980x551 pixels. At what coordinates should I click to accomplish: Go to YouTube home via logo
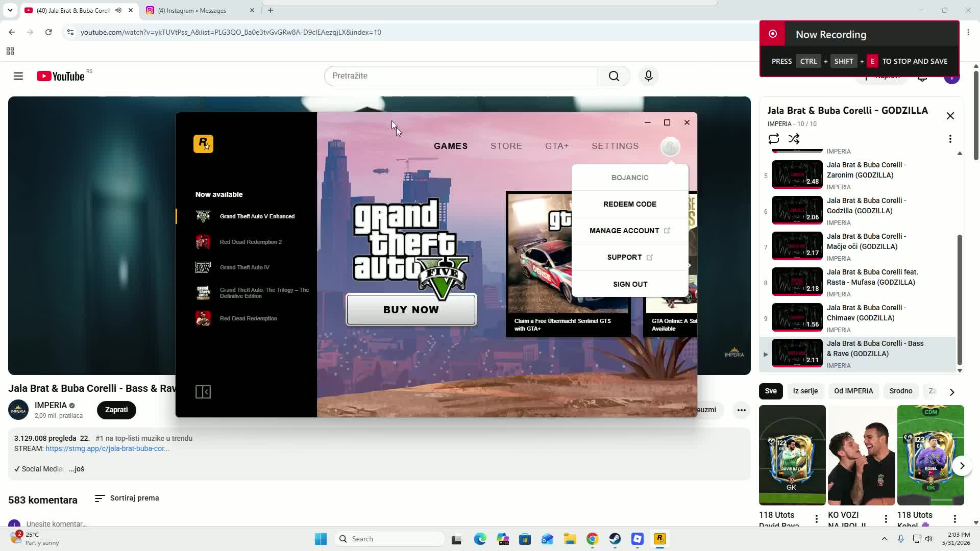[x=60, y=76]
